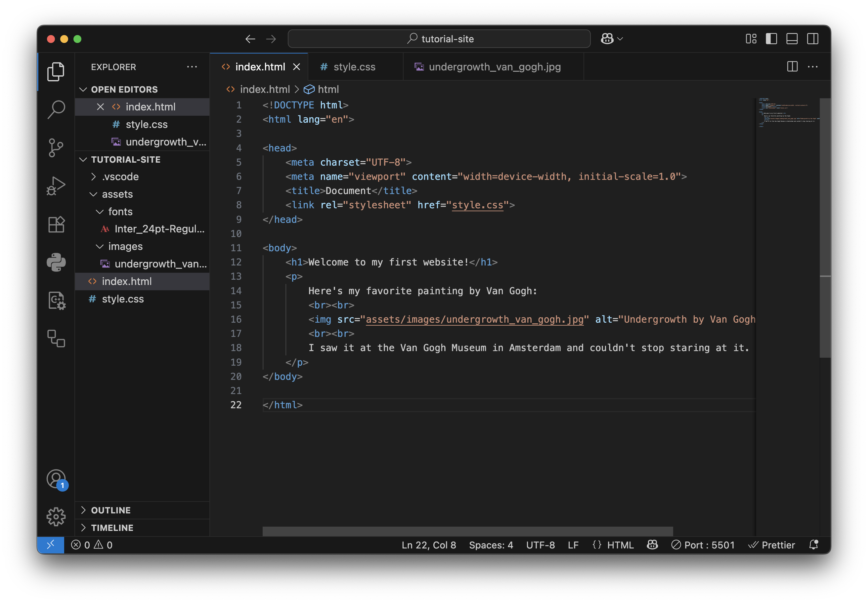Expand the .vscode folder
Viewport: 868px width, 603px height.
pos(143,177)
